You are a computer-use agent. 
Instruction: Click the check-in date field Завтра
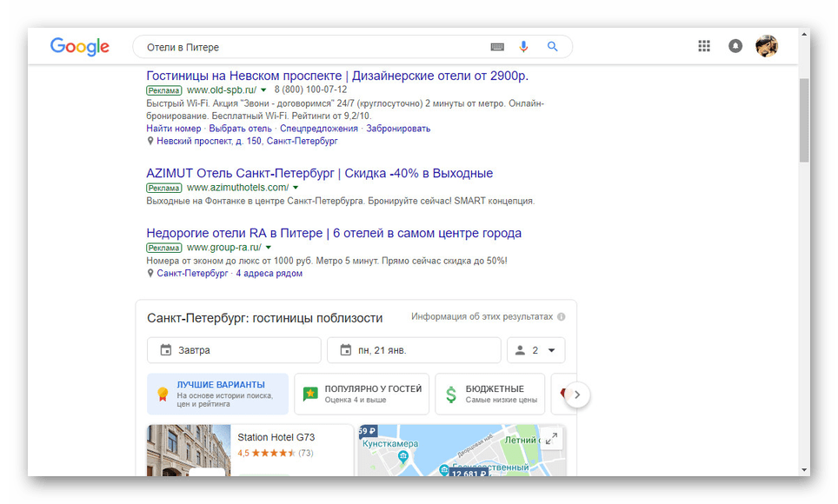234,350
